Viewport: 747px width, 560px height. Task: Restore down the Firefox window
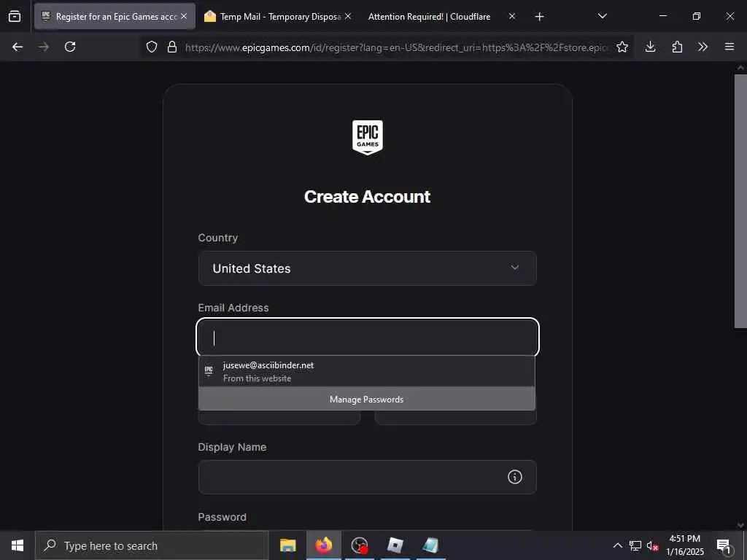coord(696,16)
